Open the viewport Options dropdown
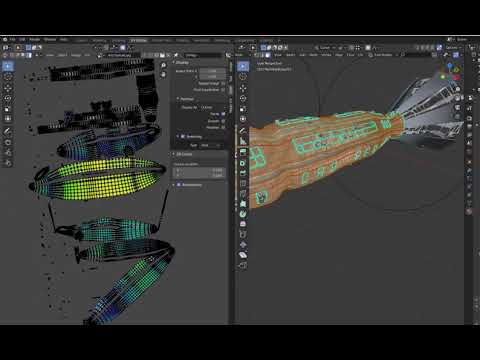This screenshot has height=360, width=480. [x=454, y=48]
